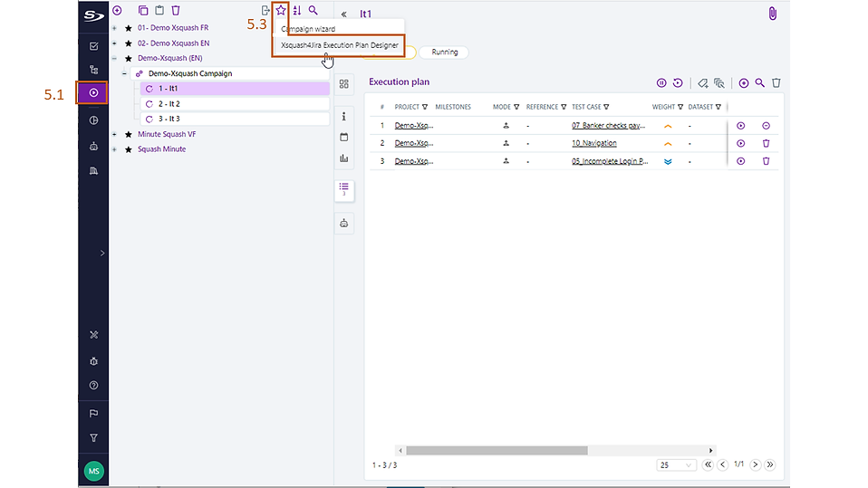Click the mass edit icon in Execution plan toolbar
Viewport: 868px width, 488px height.
(719, 83)
